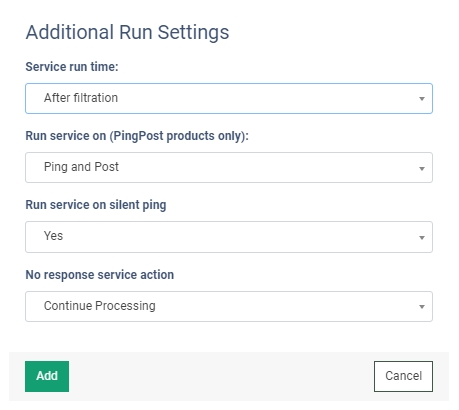Select the Yes value in silent ping field
The image size is (459, 410).
pos(53,236)
